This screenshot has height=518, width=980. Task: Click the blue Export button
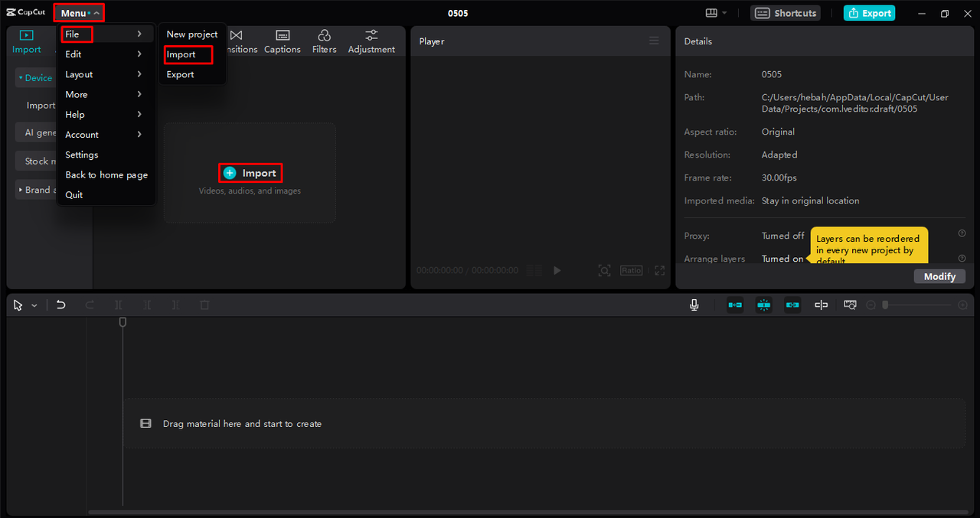tap(869, 13)
